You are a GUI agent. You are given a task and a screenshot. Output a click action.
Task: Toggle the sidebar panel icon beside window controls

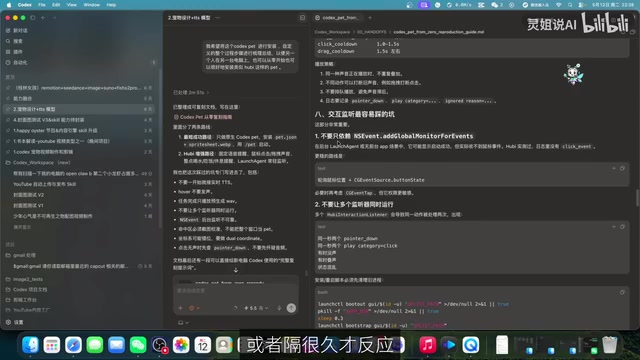[x=33, y=18]
